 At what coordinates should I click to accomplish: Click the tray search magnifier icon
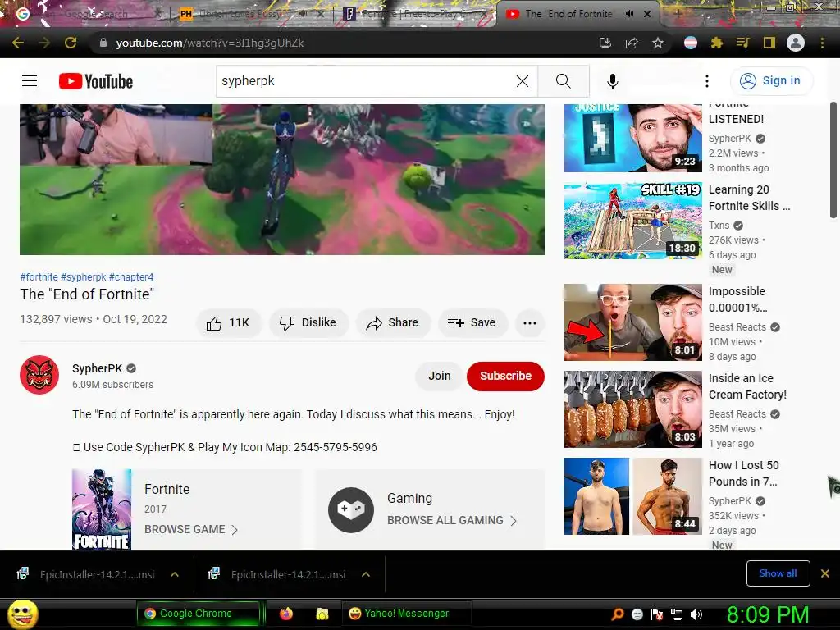[618, 614]
